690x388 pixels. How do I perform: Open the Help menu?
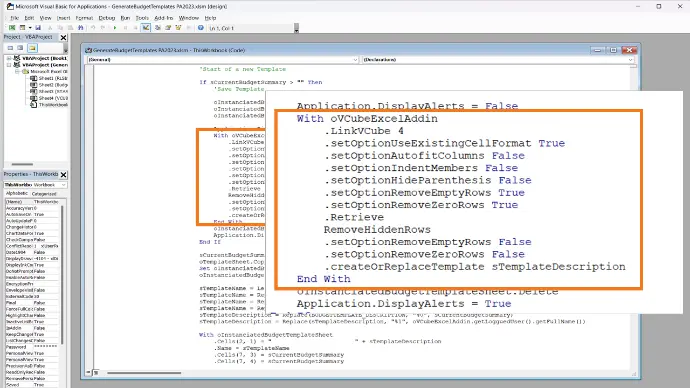tap(210, 18)
